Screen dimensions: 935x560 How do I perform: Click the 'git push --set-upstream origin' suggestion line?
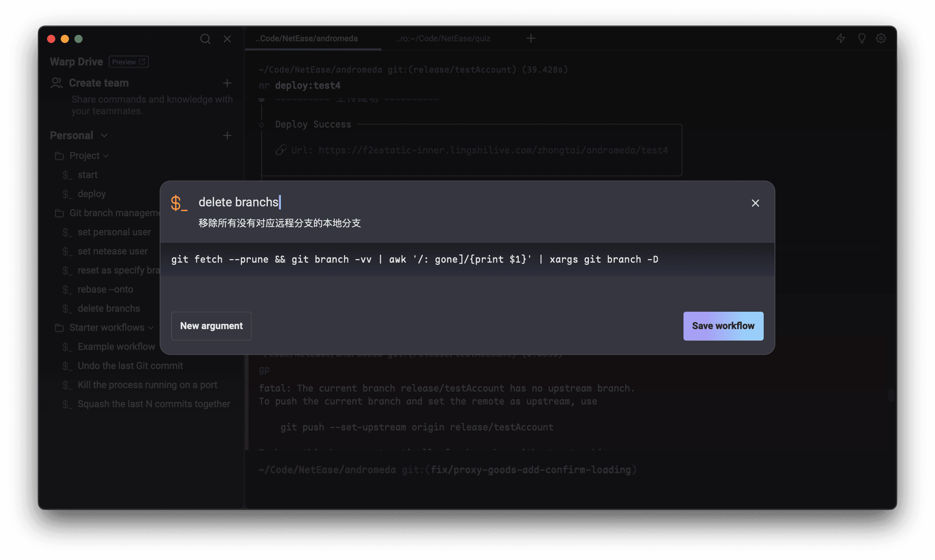417,427
